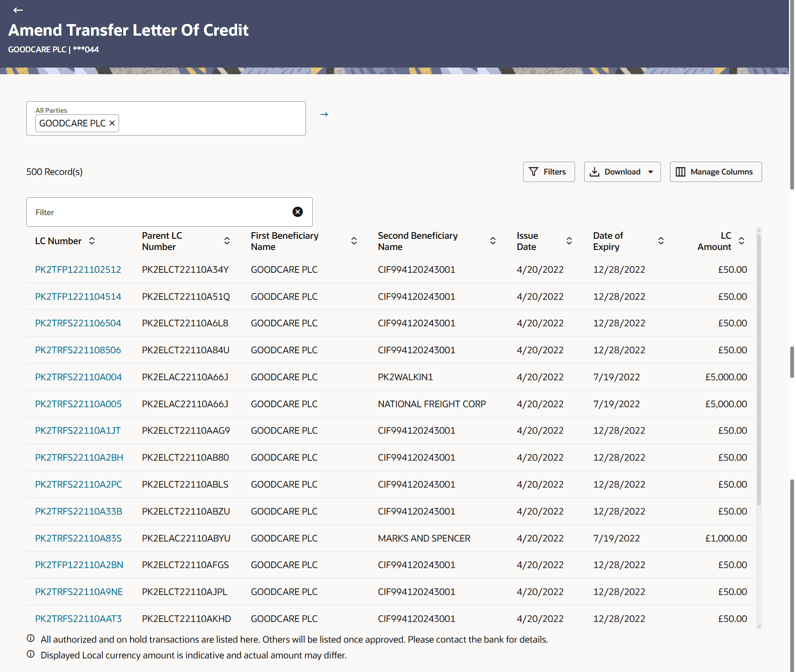Sort by Issue Date column

click(x=569, y=241)
